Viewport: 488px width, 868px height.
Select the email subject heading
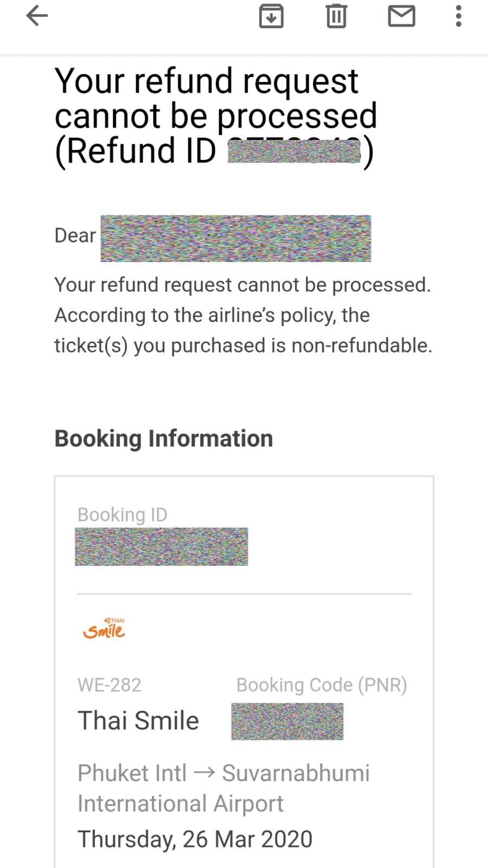[216, 116]
